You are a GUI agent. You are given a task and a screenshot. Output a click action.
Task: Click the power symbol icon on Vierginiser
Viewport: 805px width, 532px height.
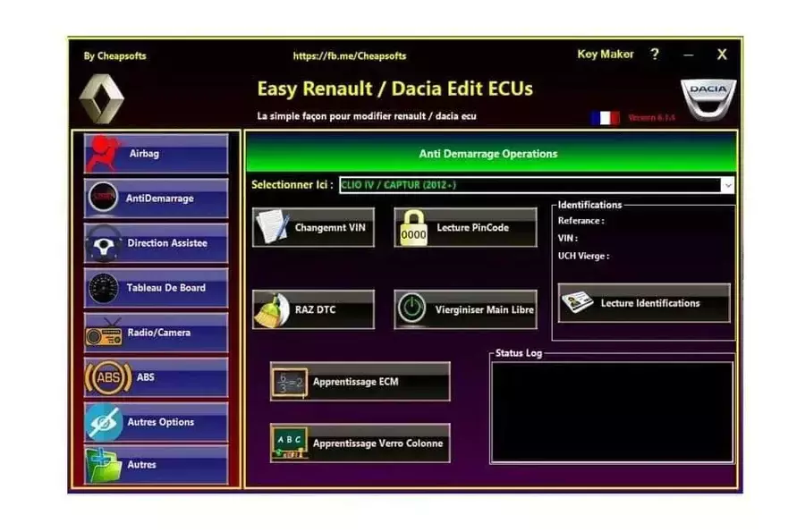coord(412,309)
